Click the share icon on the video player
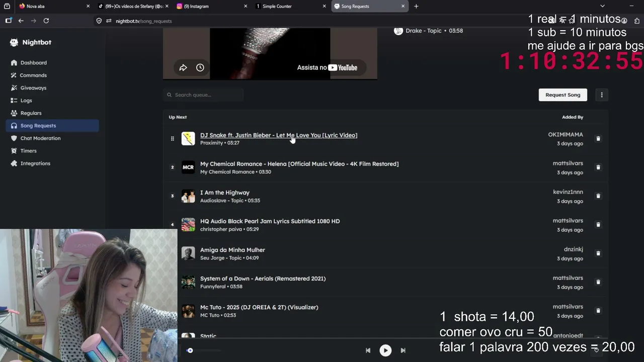The height and width of the screenshot is (362, 644). [x=183, y=67]
